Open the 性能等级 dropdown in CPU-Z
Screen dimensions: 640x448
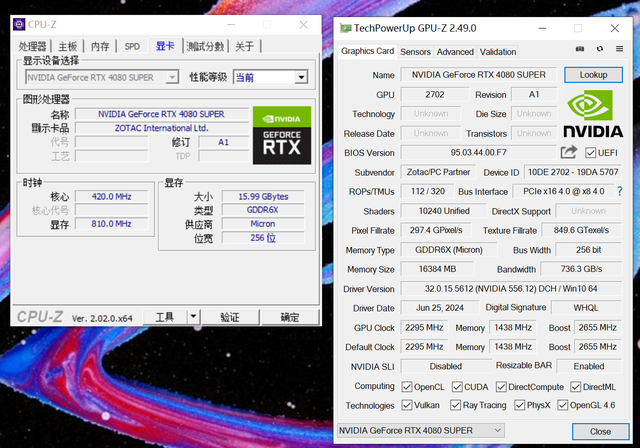pyautogui.click(x=301, y=77)
